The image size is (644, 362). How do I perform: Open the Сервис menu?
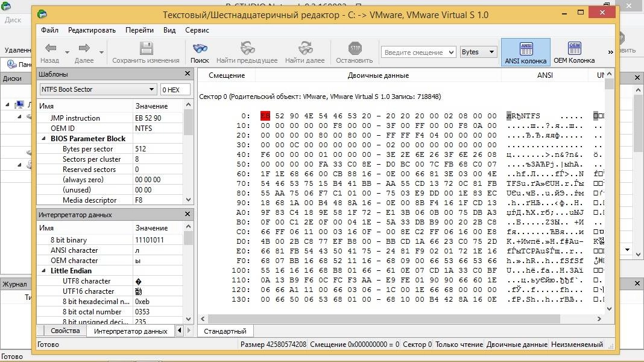pyautogui.click(x=197, y=30)
